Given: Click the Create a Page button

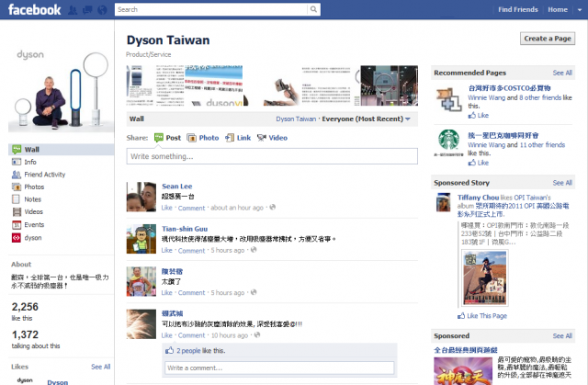Looking at the screenshot, I should (548, 39).
